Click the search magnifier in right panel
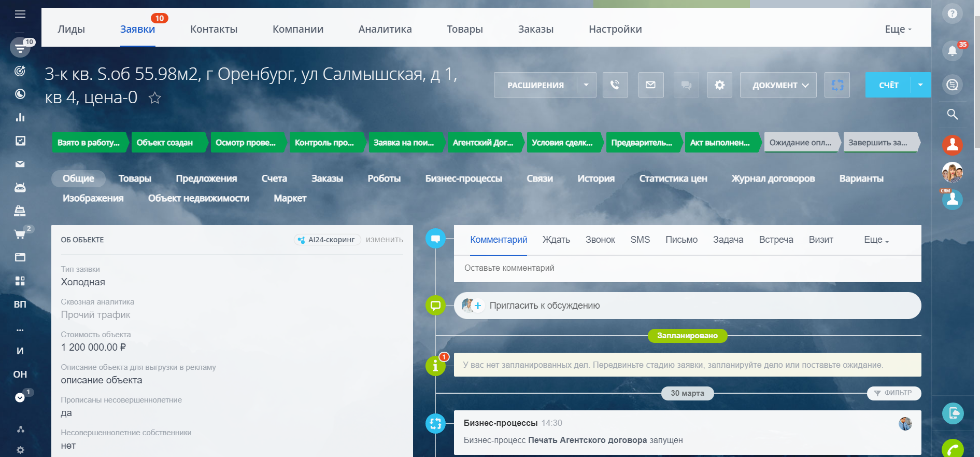Viewport: 980px width, 457px height. tap(952, 114)
